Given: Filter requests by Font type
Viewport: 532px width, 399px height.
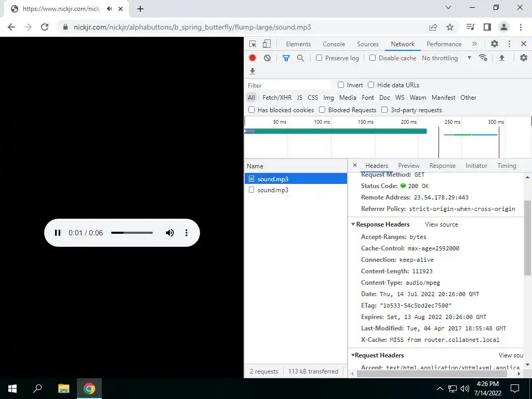Looking at the screenshot, I should pyautogui.click(x=368, y=98).
